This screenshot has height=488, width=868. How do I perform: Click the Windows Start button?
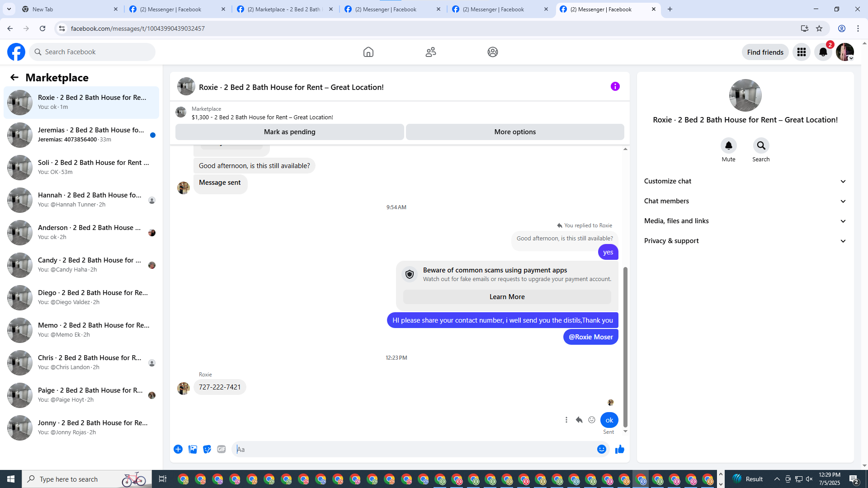click(11, 479)
